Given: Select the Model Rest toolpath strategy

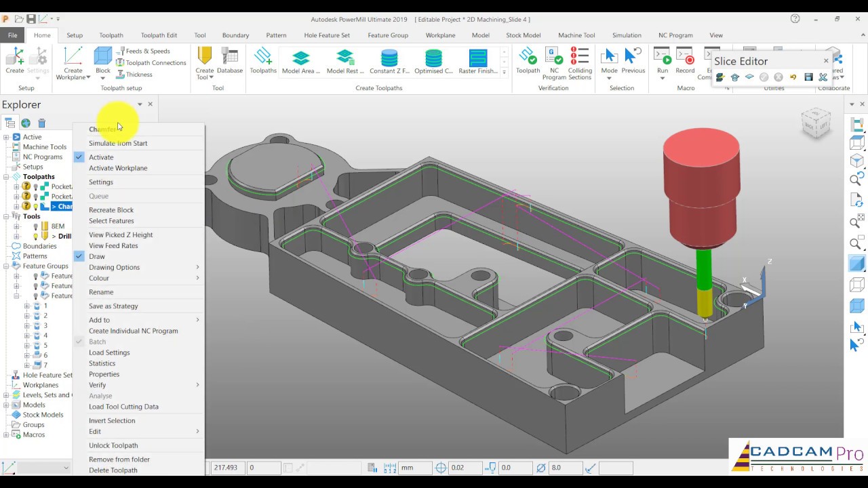Looking at the screenshot, I should (x=345, y=61).
